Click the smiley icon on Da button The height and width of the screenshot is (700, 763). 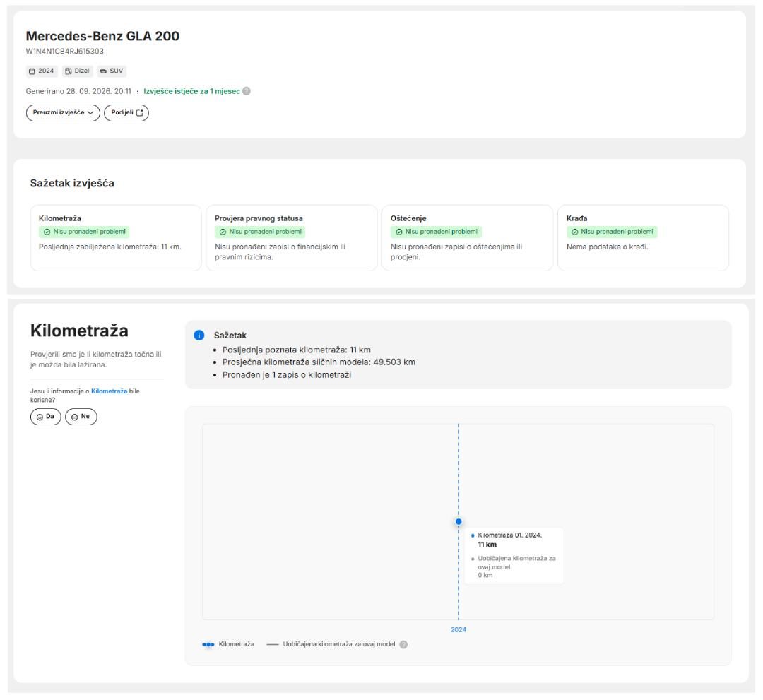pos(40,417)
